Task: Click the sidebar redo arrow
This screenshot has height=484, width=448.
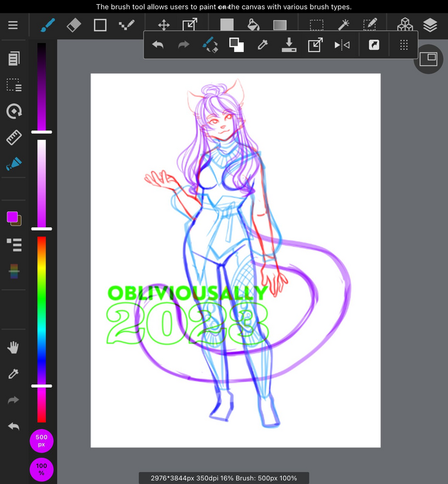Action: click(13, 401)
